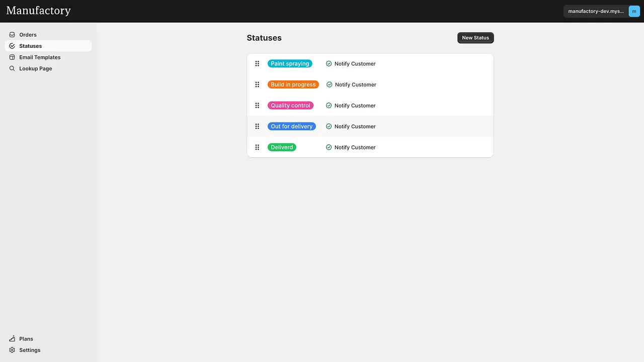The height and width of the screenshot is (362, 644).
Task: Click the Email Templates envelope icon
Action: [12, 57]
